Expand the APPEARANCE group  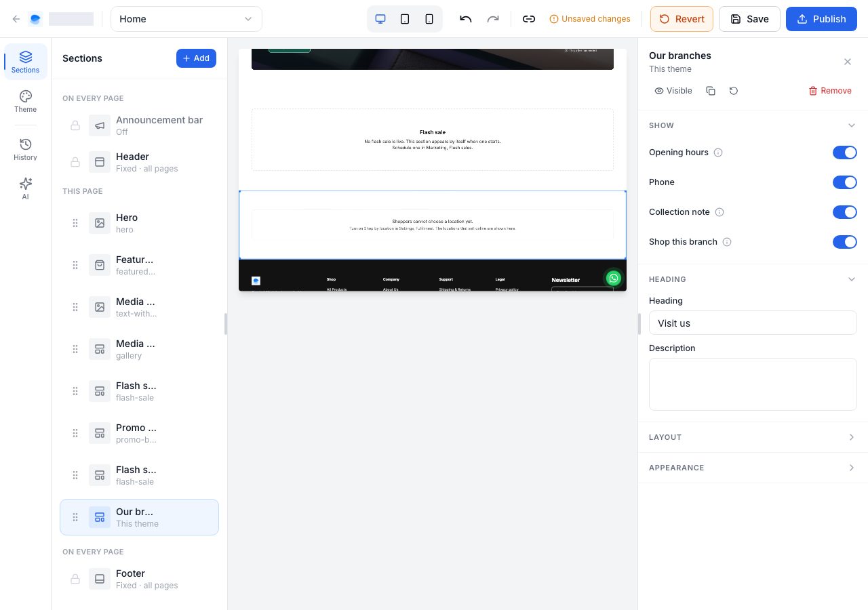753,468
